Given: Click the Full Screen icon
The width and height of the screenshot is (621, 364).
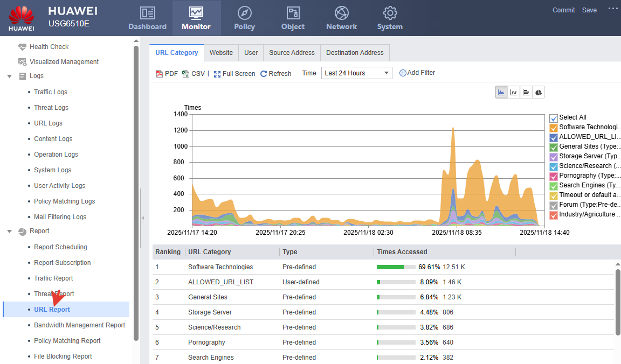Looking at the screenshot, I should coord(217,74).
